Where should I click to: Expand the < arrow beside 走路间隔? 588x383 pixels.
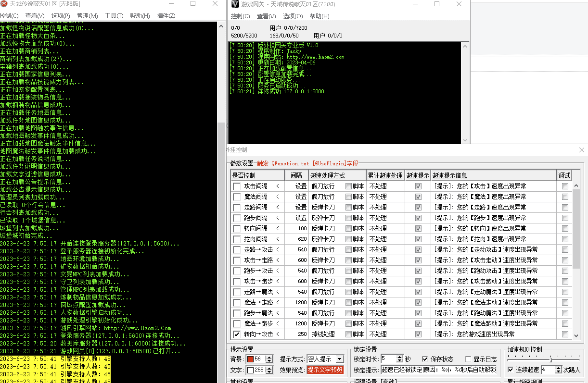point(278,207)
